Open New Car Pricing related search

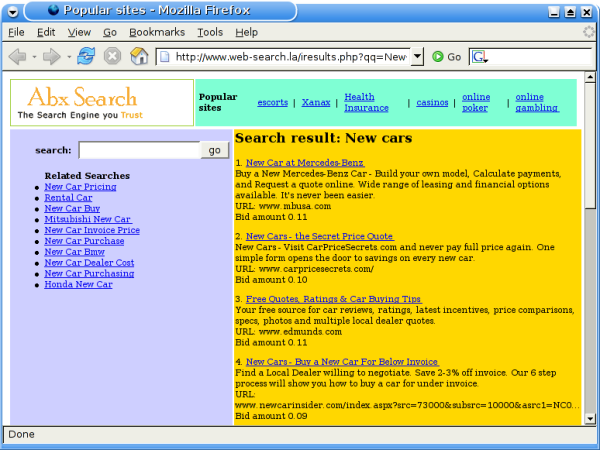click(x=80, y=187)
